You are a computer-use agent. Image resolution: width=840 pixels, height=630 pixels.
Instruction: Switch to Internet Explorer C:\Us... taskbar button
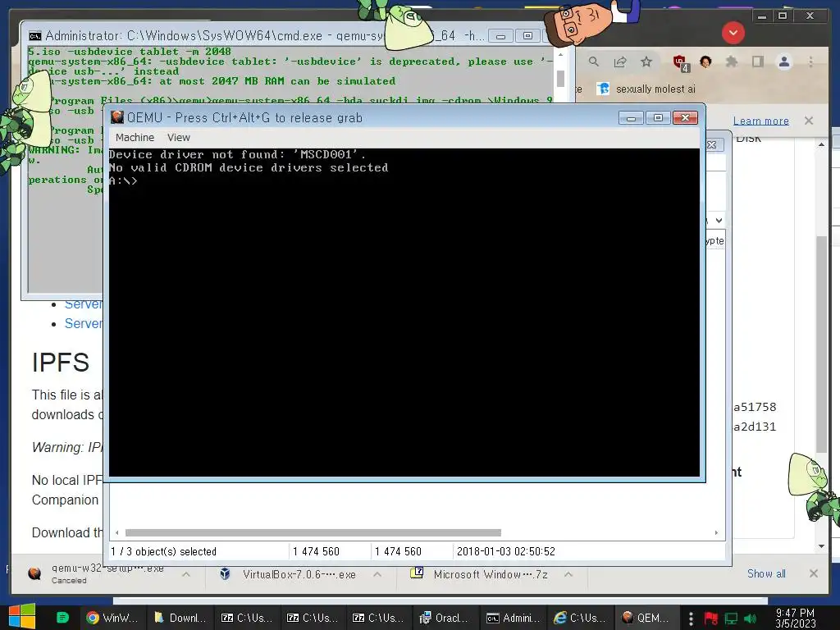tap(580, 618)
